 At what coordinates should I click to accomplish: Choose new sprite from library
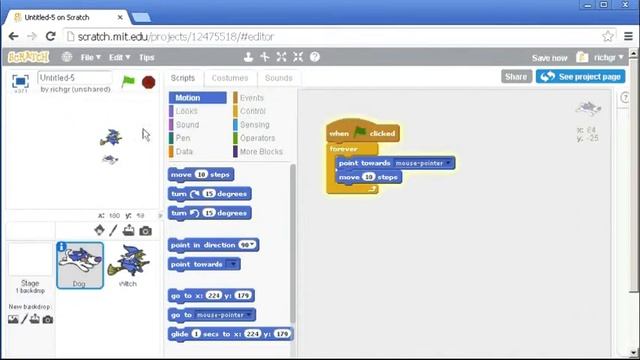(x=99, y=230)
